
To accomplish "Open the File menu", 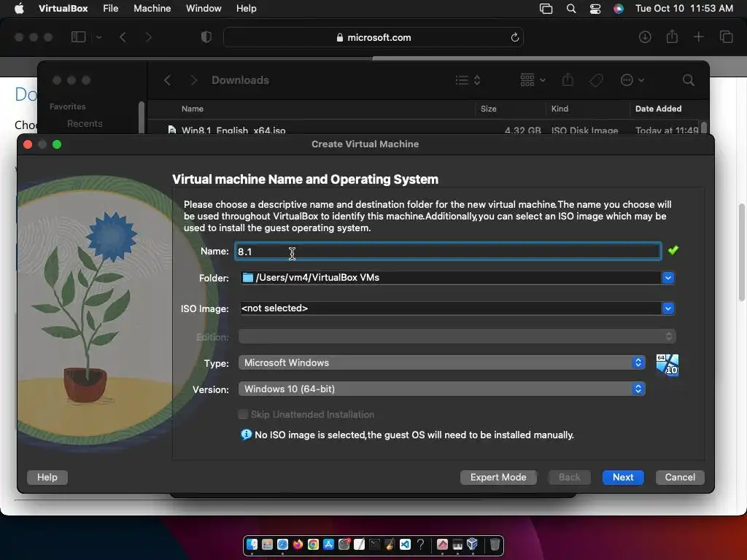I will pos(111,8).
